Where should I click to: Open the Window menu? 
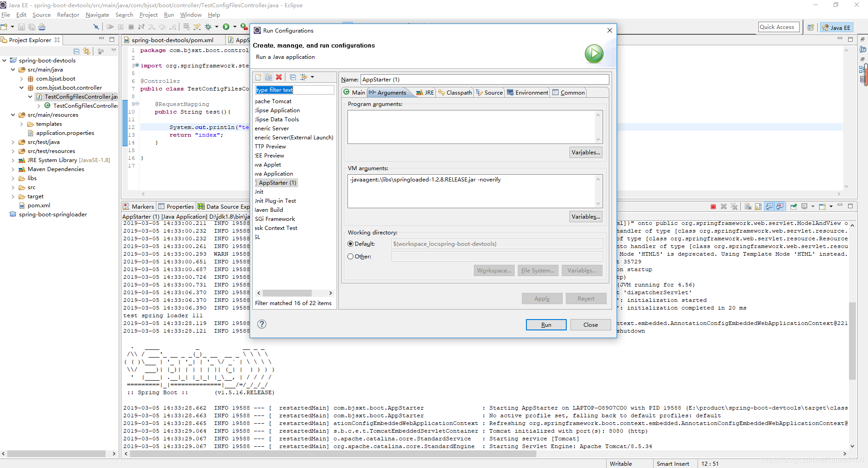tap(191, 15)
